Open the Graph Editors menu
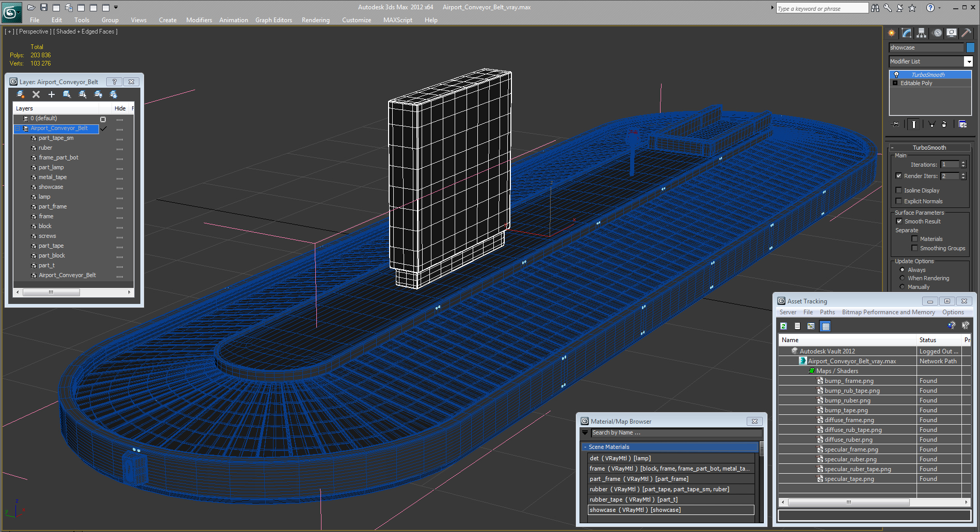Screen dimensions: 980x532 274,20
